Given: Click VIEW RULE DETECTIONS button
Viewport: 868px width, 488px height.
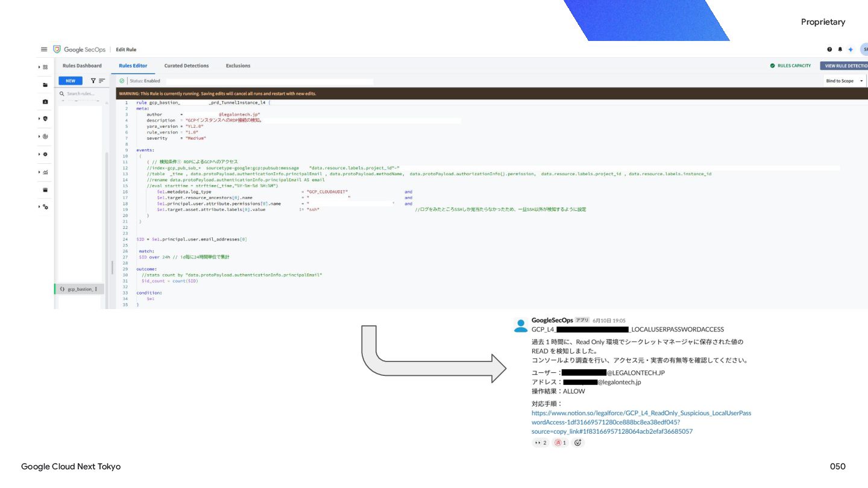Looking at the screenshot, I should click(x=844, y=66).
